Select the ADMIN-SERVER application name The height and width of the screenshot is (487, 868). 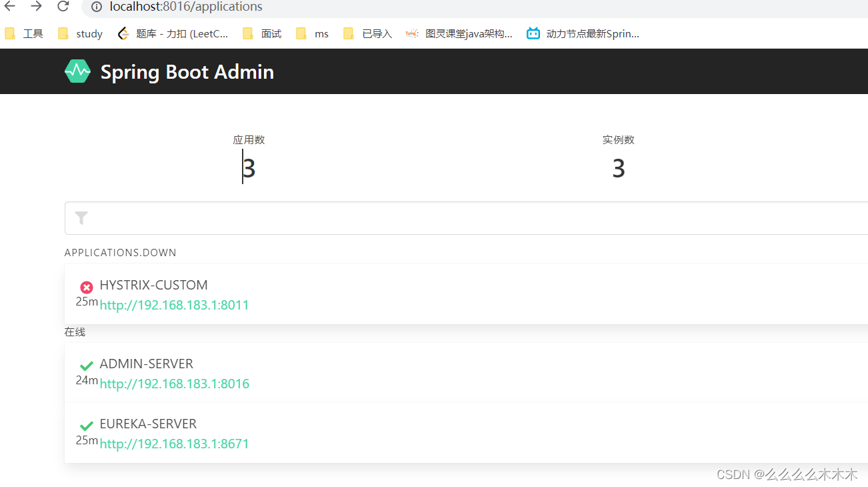coord(147,364)
